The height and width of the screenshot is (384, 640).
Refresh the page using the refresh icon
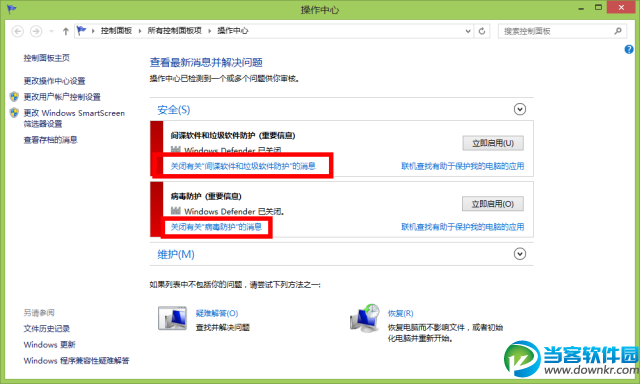pyautogui.click(x=482, y=31)
